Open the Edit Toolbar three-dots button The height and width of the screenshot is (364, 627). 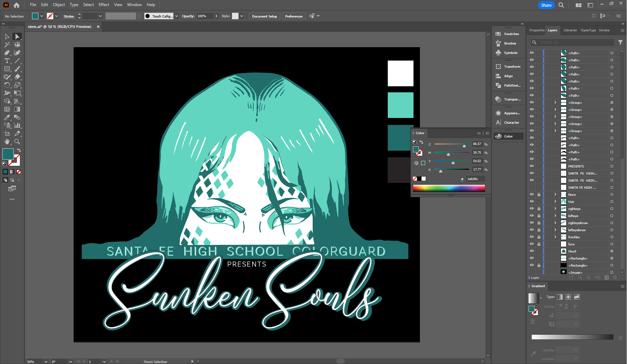pyautogui.click(x=12, y=199)
